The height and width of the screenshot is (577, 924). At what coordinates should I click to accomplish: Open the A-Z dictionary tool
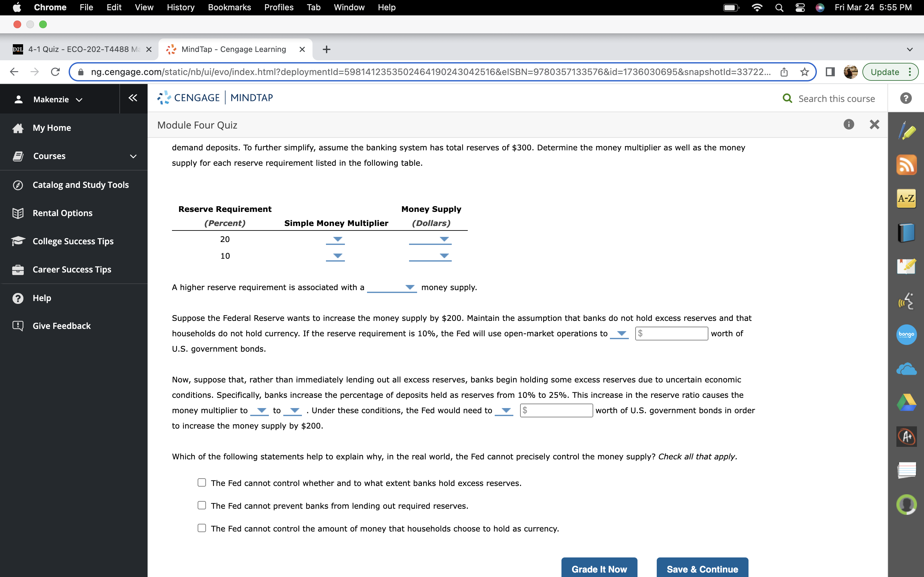coord(907,198)
